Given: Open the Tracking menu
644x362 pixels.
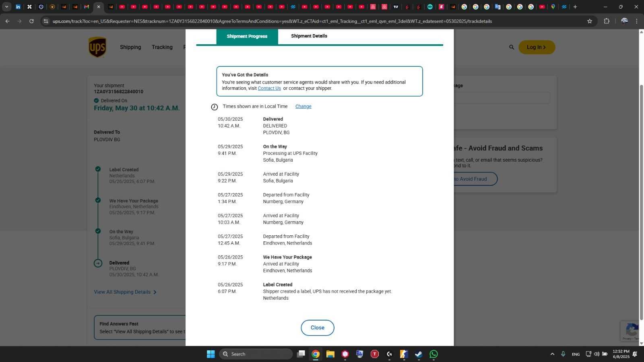Looking at the screenshot, I should tap(162, 47).
